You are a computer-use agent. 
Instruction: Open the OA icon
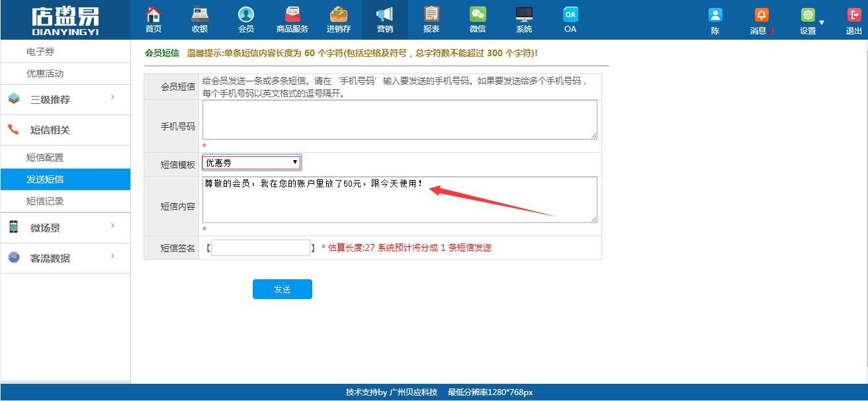(x=570, y=14)
